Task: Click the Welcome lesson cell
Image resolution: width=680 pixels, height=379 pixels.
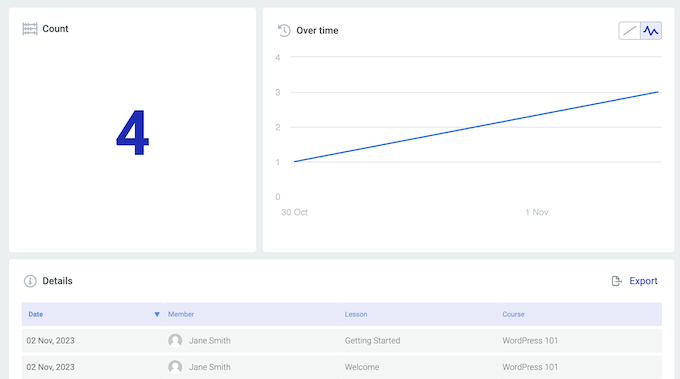Action: 362,367
